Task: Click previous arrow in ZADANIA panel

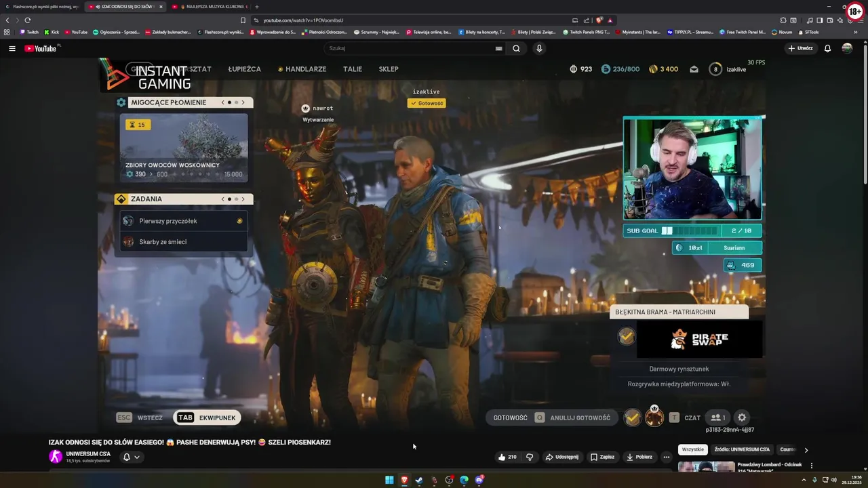Action: click(222, 199)
